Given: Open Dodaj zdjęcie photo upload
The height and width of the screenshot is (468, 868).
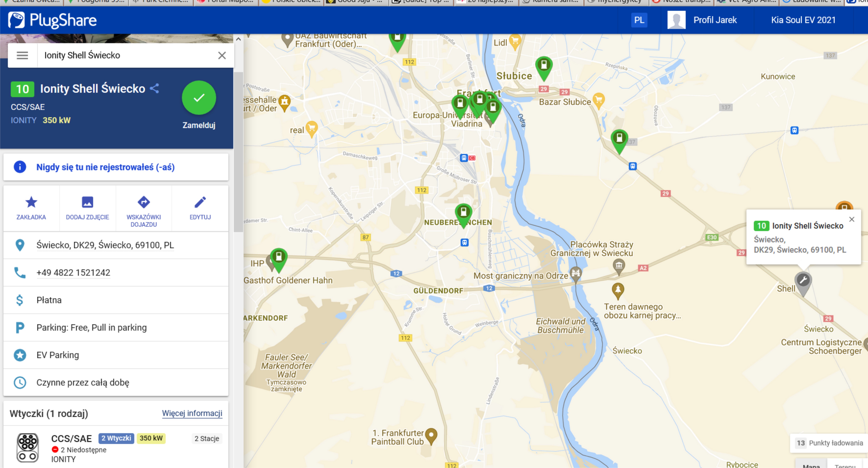Looking at the screenshot, I should 87,208.
